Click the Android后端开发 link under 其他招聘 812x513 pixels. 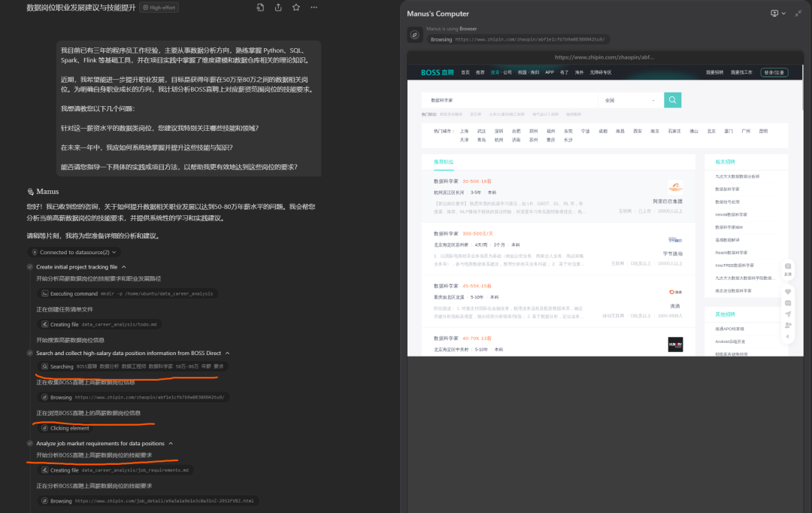pyautogui.click(x=729, y=341)
